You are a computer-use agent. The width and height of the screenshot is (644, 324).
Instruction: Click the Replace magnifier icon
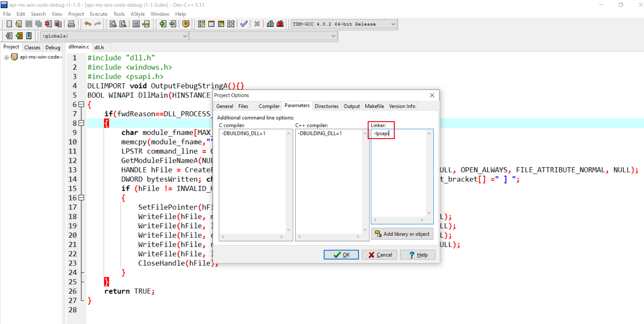[123, 24]
